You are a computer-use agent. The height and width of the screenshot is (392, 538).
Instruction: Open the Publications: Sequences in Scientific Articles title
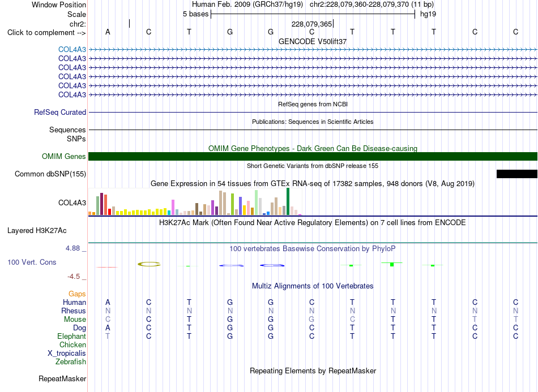313,122
